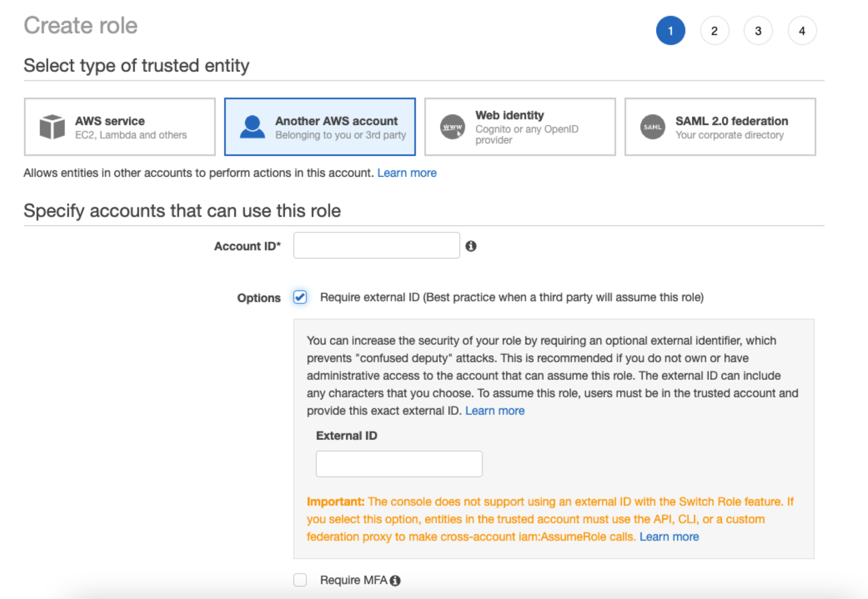Viewport: 868px width, 599px height.
Task: Focus the Account ID text field
Action: coord(377,246)
